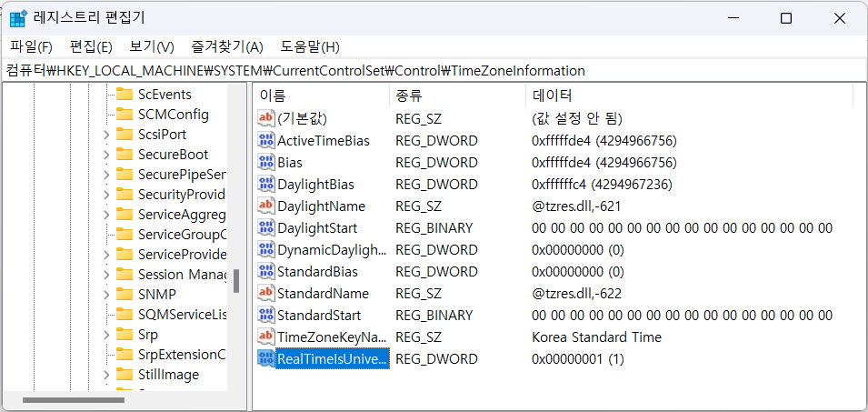Expand the SecurityProviders tree node
Screen dimensions: 868x412
point(106,195)
